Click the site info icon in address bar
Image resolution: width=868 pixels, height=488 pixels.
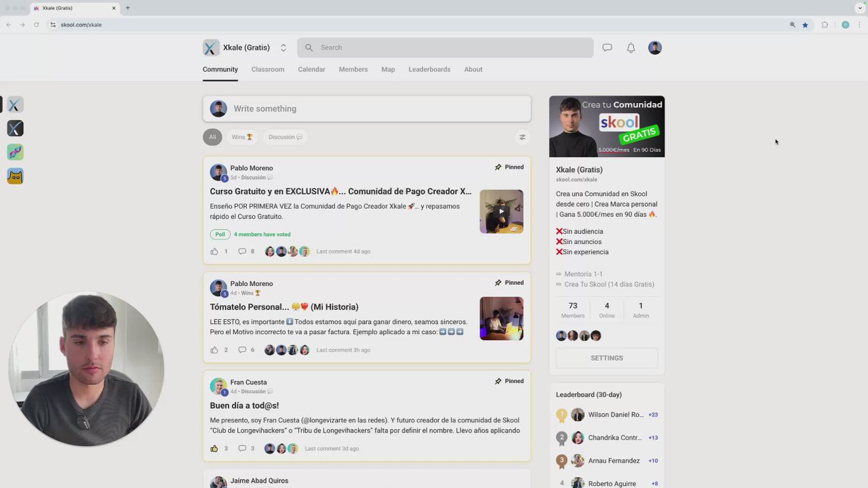tap(53, 25)
